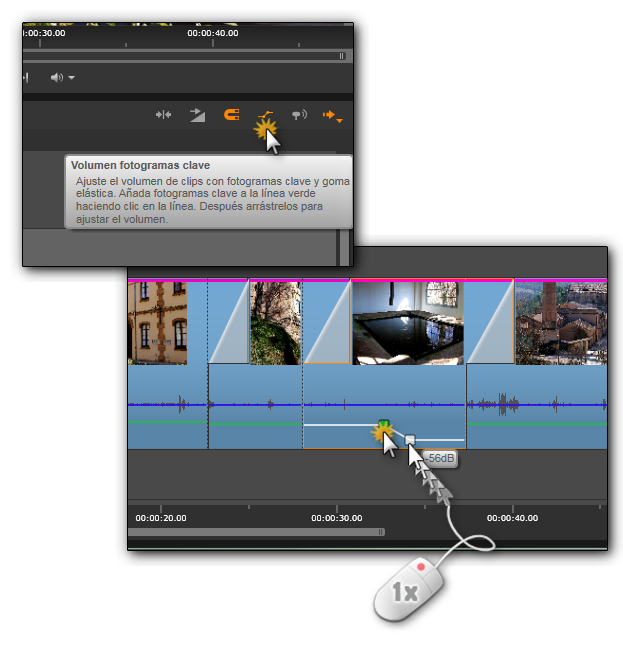Click the handle at the end of the upper timeline scrollbar
Image resolution: width=623 pixels, height=651 pixels.
coord(342,56)
